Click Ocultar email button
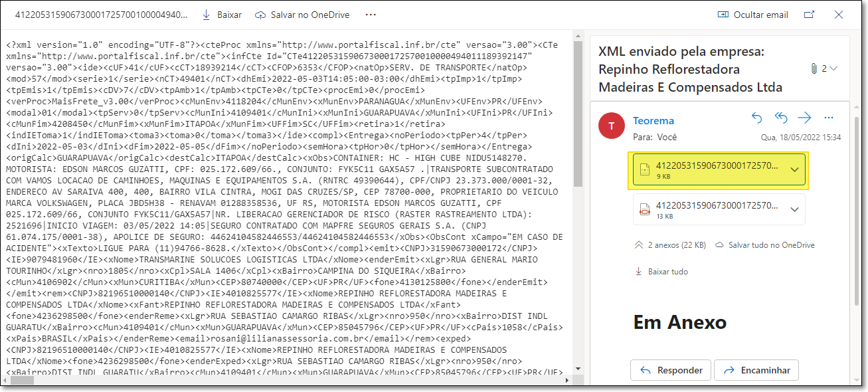Viewport: 868px width, 392px height. click(x=753, y=15)
